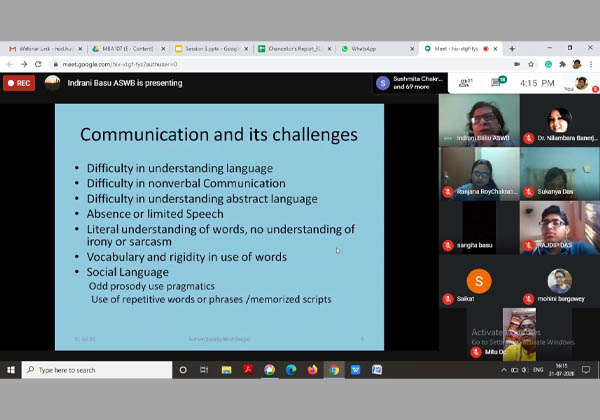Open volume control in system tray
The image size is (600, 420).
525,370
